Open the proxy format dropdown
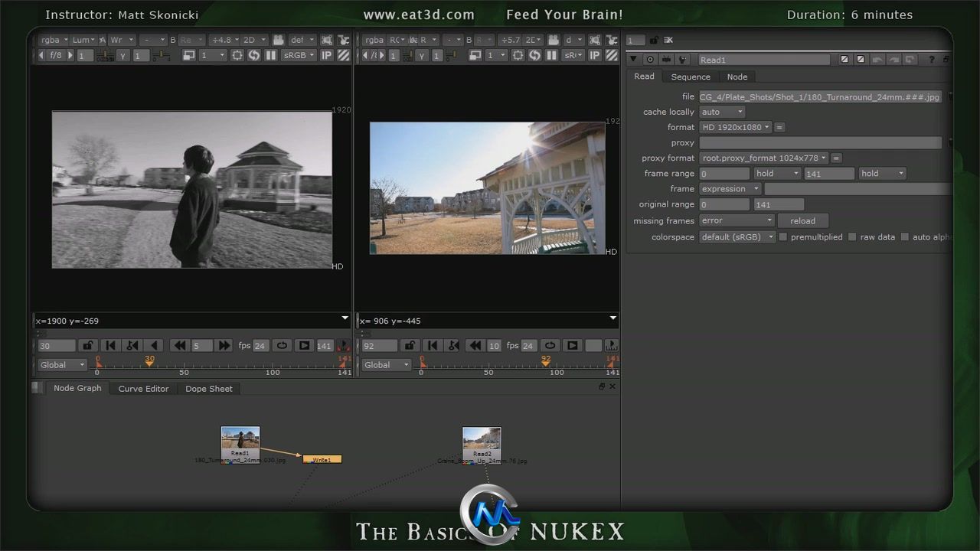980x551 pixels. pos(763,158)
